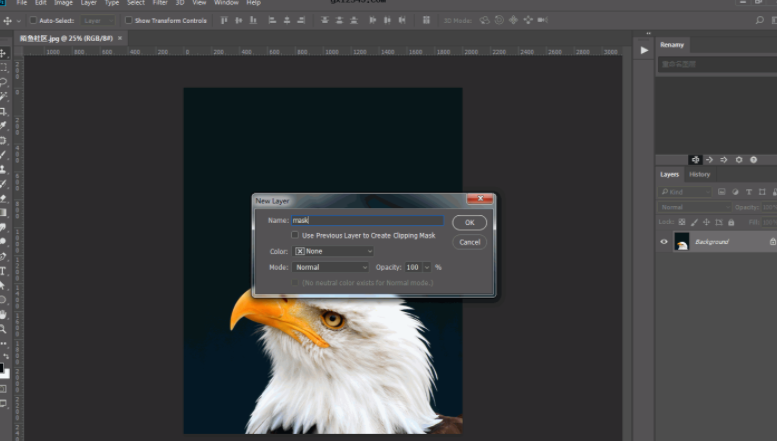Check Use Previous Layer to Create Clipping Mask
Image resolution: width=777 pixels, height=441 pixels.
[295, 235]
